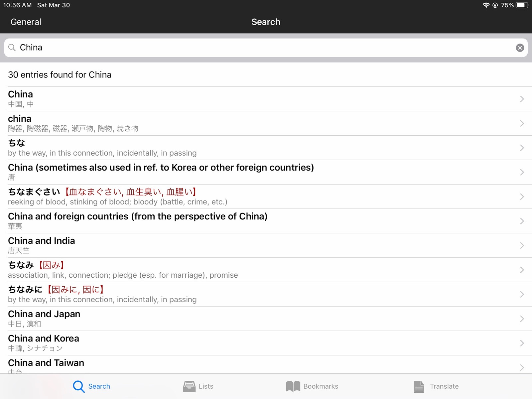Tap the orientation lock status icon

(495, 5)
